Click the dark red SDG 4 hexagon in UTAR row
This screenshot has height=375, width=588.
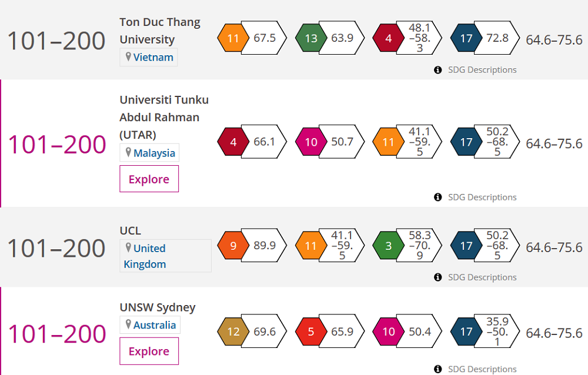233,142
